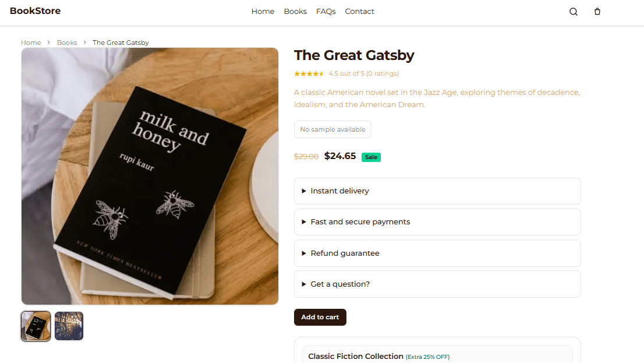Follow the Books breadcrumb link
The width and height of the screenshot is (644, 363).
(x=67, y=43)
